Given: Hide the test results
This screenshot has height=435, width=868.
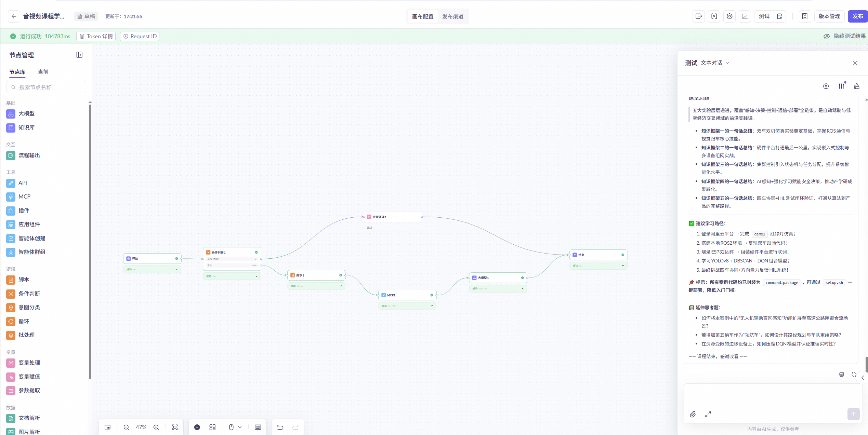Looking at the screenshot, I should [845, 36].
